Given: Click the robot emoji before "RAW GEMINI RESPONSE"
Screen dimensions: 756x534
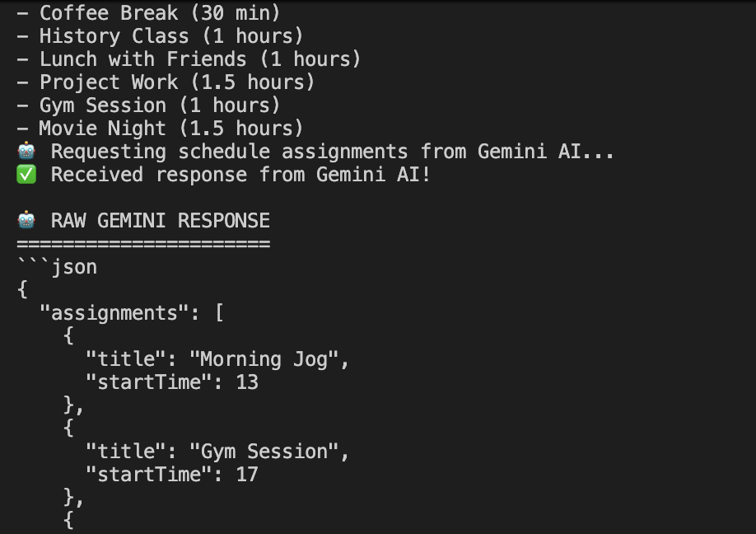Looking at the screenshot, I should [26, 221].
